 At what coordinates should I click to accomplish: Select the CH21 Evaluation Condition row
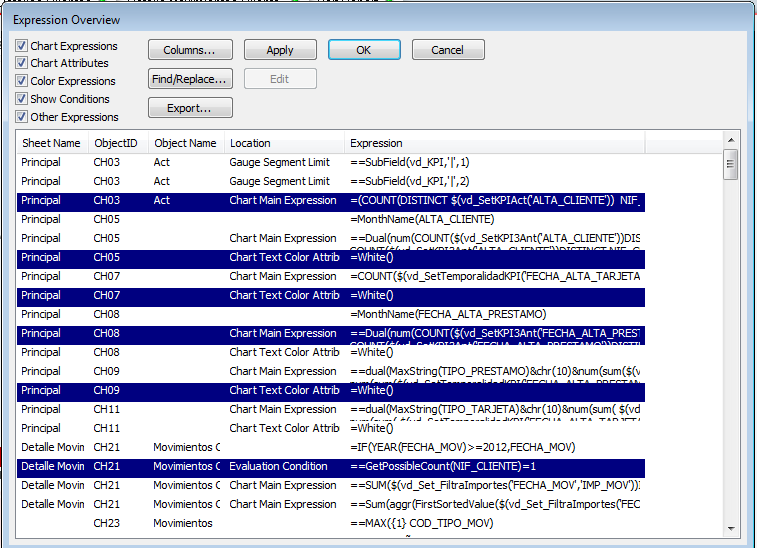click(282, 466)
